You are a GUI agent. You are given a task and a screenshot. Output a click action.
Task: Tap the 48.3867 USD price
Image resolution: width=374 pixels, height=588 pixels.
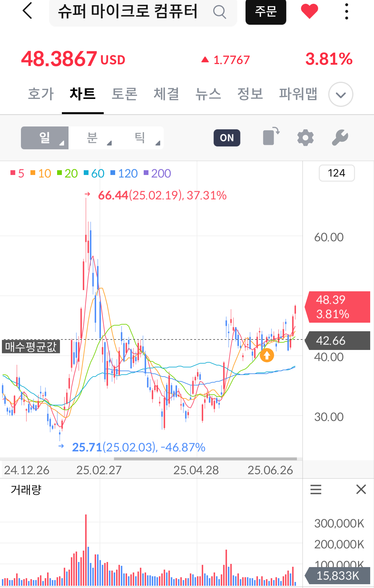[x=73, y=59]
